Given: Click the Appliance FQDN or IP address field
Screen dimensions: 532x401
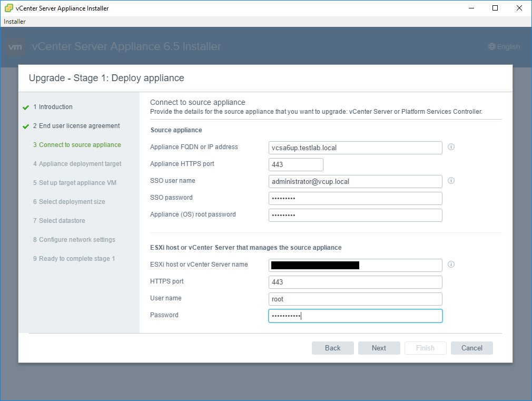Looking at the screenshot, I should click(355, 148).
